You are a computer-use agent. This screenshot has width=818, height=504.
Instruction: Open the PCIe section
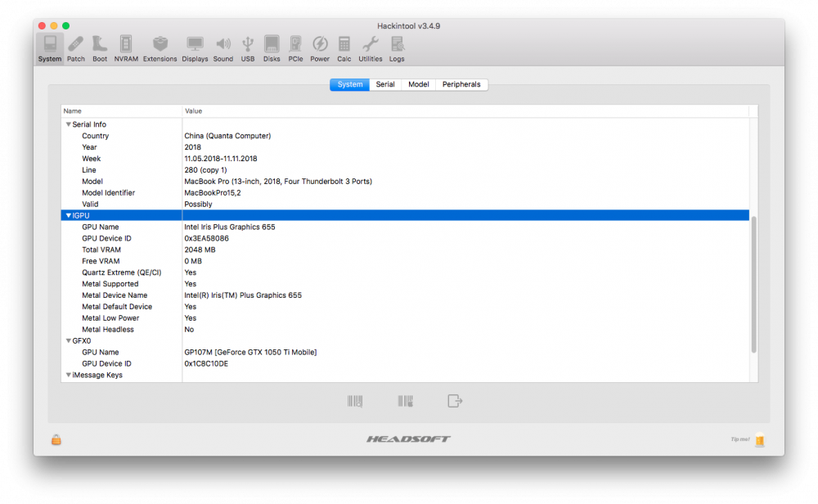tap(295, 49)
